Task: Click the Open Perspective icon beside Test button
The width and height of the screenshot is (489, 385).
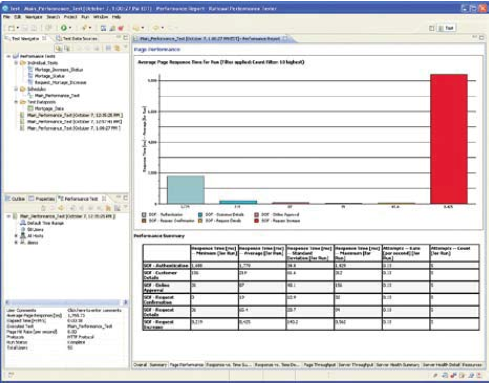Action: tap(431, 28)
